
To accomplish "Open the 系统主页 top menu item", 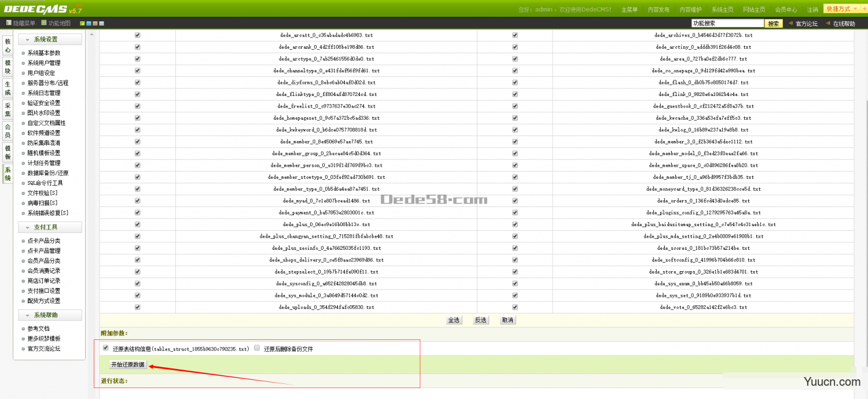I will tap(722, 9).
